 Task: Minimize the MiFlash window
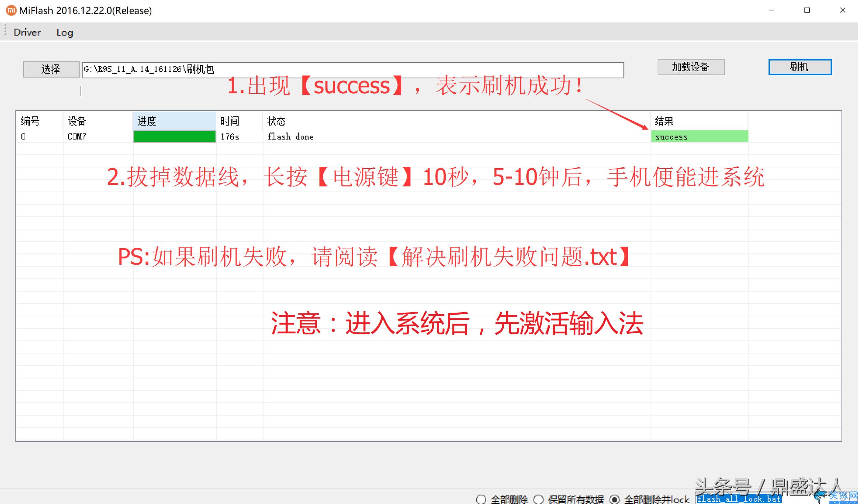coord(771,10)
